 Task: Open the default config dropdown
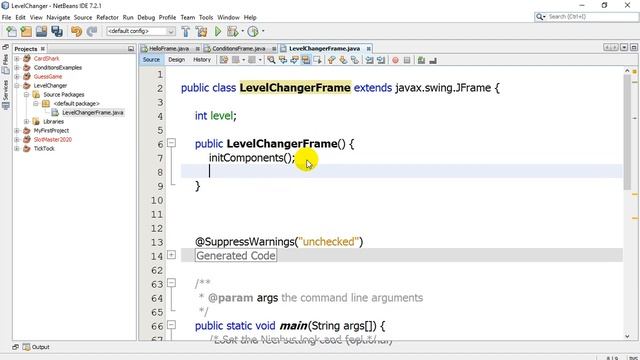pyautogui.click(x=141, y=31)
